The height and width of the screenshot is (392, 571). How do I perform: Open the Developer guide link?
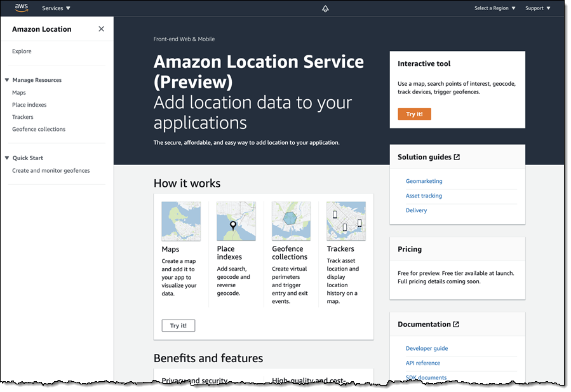click(427, 348)
